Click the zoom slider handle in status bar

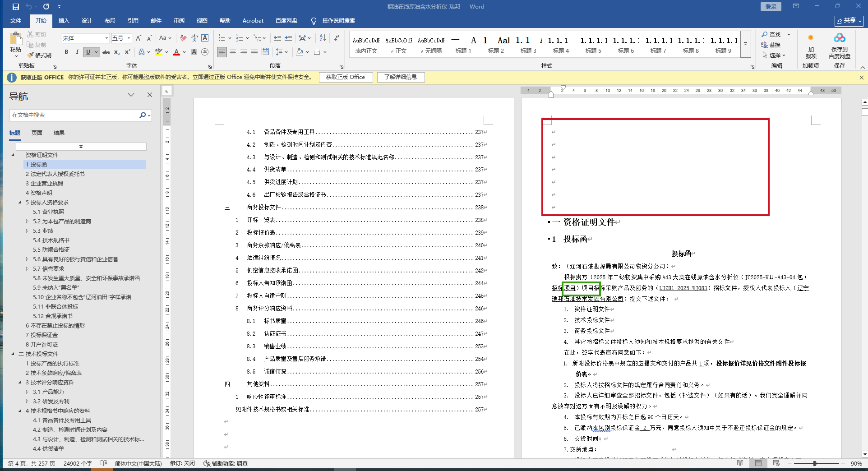(x=815, y=463)
